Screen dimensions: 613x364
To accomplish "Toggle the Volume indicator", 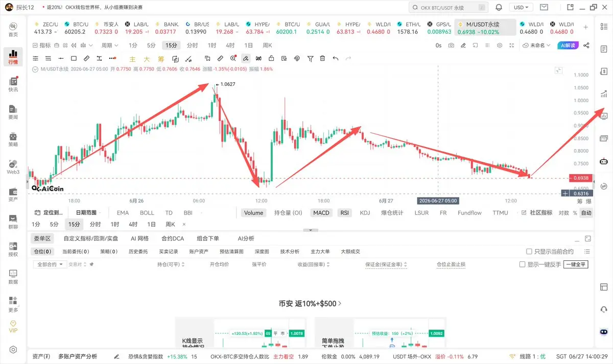I will 253,213.
